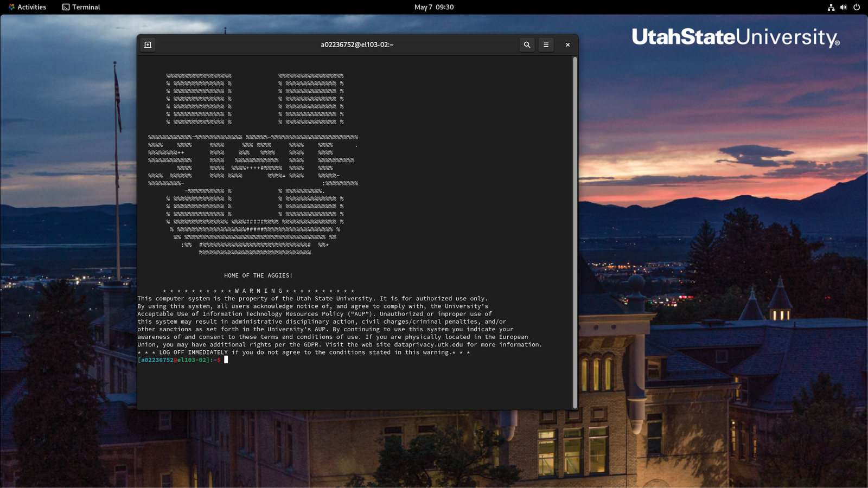Click the 'W A R N I N G' banner line

(x=259, y=291)
